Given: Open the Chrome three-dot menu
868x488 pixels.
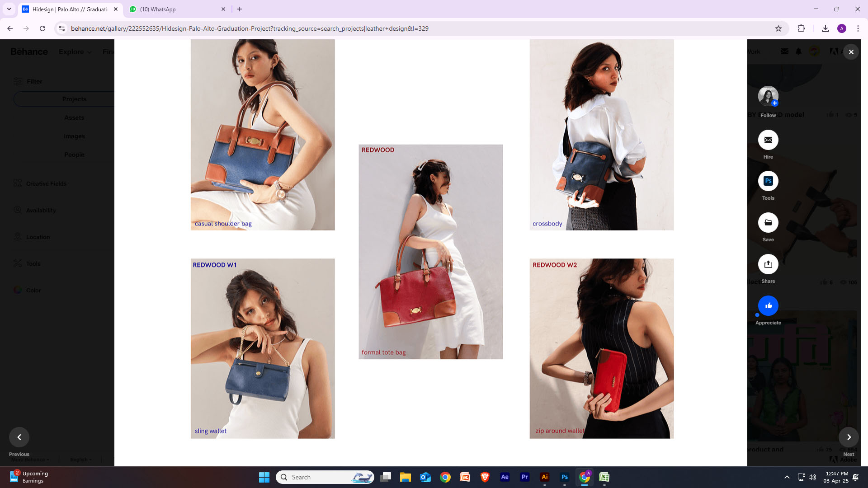Looking at the screenshot, I should pos(858,28).
